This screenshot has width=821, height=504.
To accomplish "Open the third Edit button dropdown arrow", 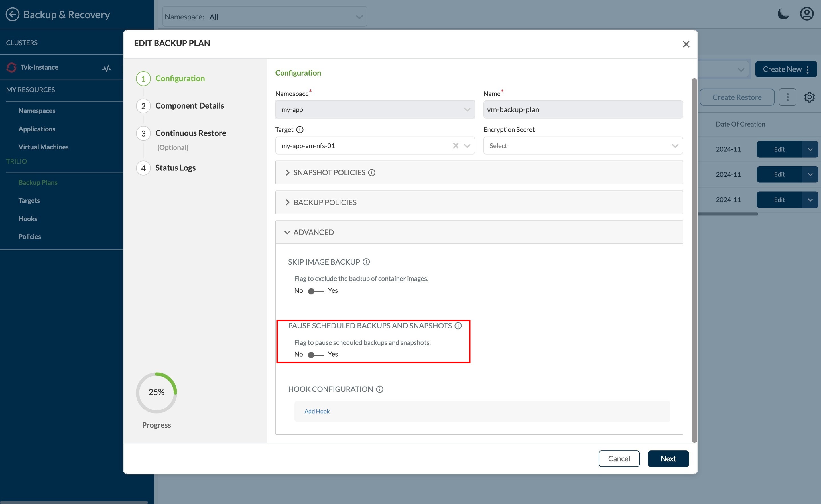I will click(x=810, y=200).
